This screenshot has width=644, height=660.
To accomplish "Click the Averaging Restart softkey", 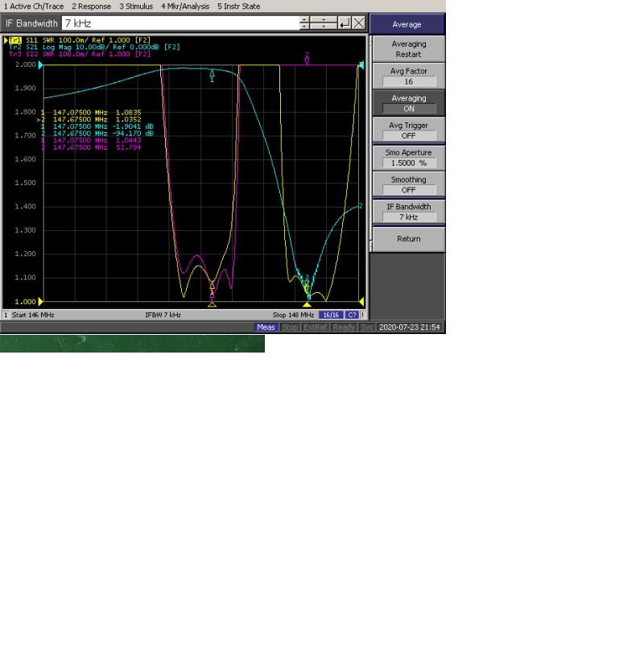I will pyautogui.click(x=409, y=49).
